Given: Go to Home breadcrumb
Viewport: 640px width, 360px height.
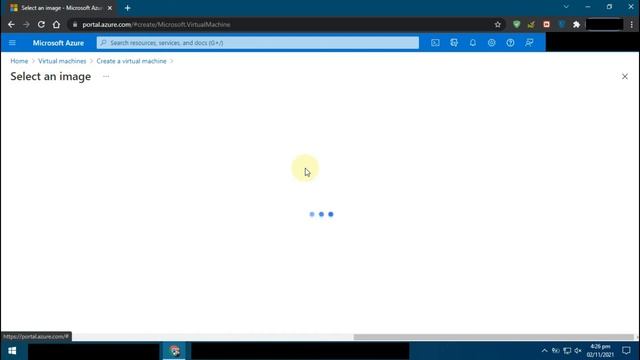Looking at the screenshot, I should click(x=19, y=61).
